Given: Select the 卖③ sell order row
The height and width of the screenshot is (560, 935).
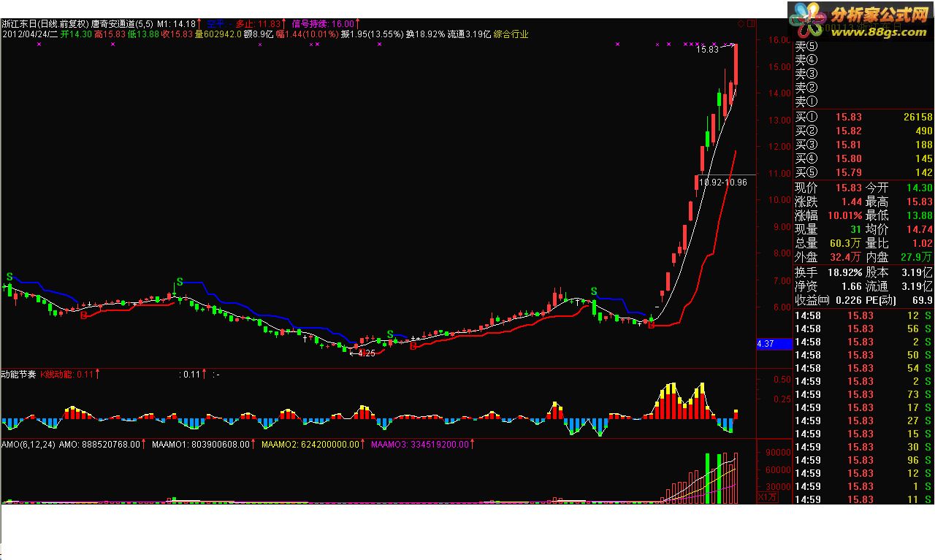Looking at the screenshot, I should (864, 74).
